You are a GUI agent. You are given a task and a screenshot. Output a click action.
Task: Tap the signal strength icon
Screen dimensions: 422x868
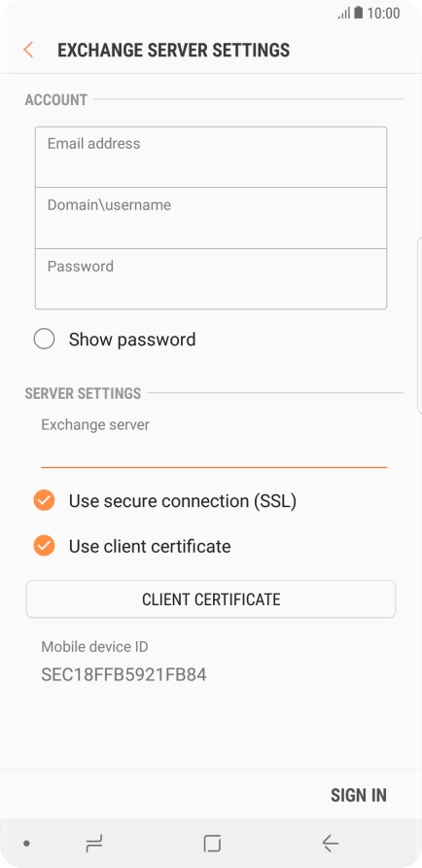[x=344, y=14]
